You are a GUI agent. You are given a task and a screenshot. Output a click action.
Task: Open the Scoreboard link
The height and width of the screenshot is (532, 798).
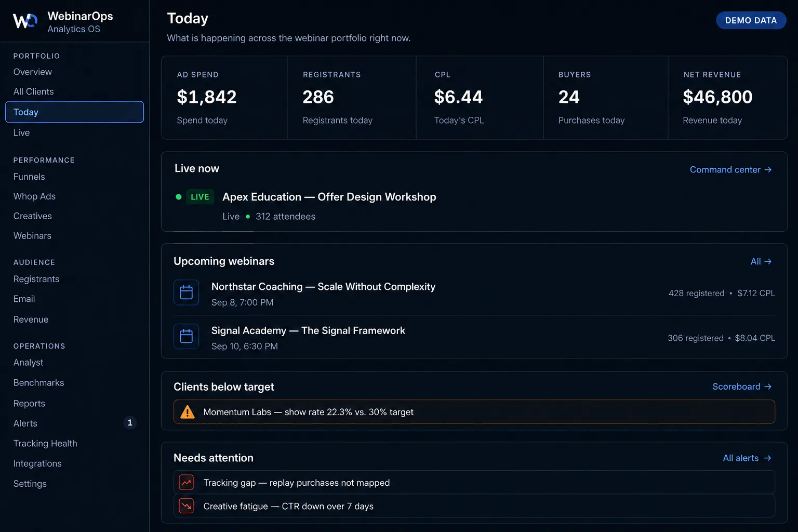pos(742,387)
